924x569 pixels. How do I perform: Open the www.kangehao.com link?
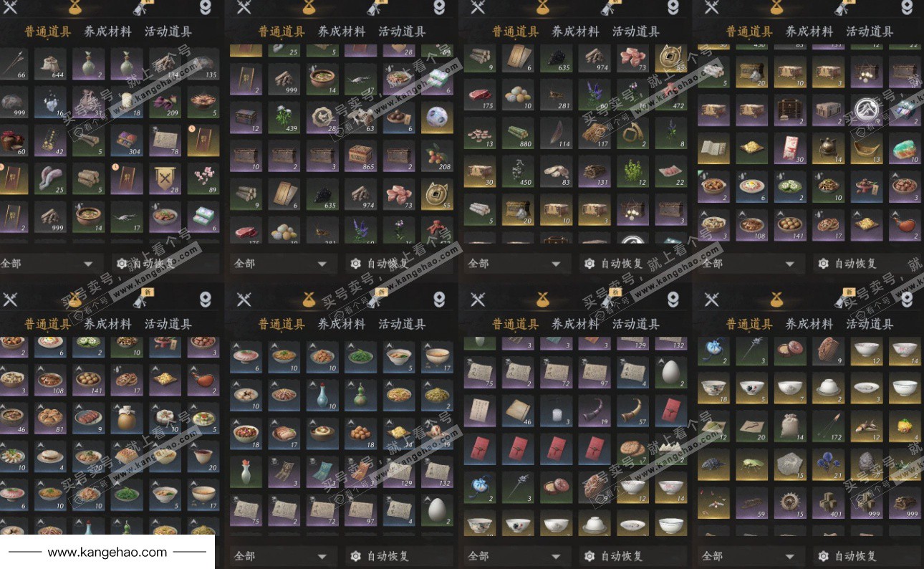pyautogui.click(x=107, y=553)
